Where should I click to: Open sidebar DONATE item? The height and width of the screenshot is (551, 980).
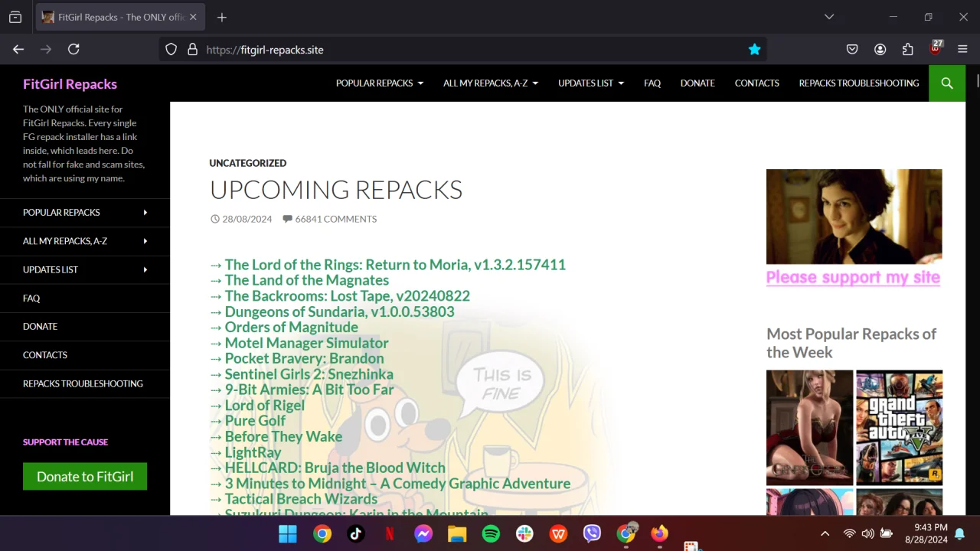pos(40,326)
